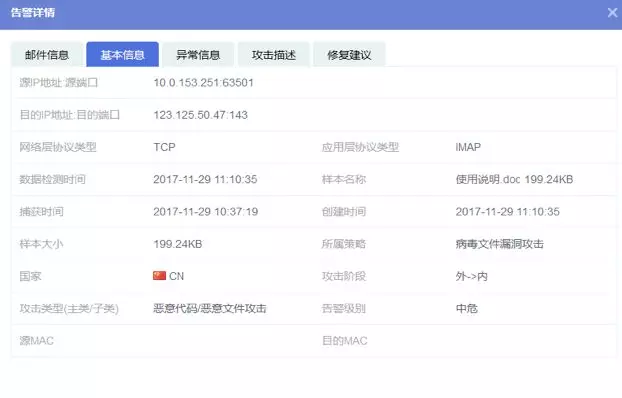Close the 告警详情 dialog
The width and height of the screenshot is (622, 398).
(612, 13)
